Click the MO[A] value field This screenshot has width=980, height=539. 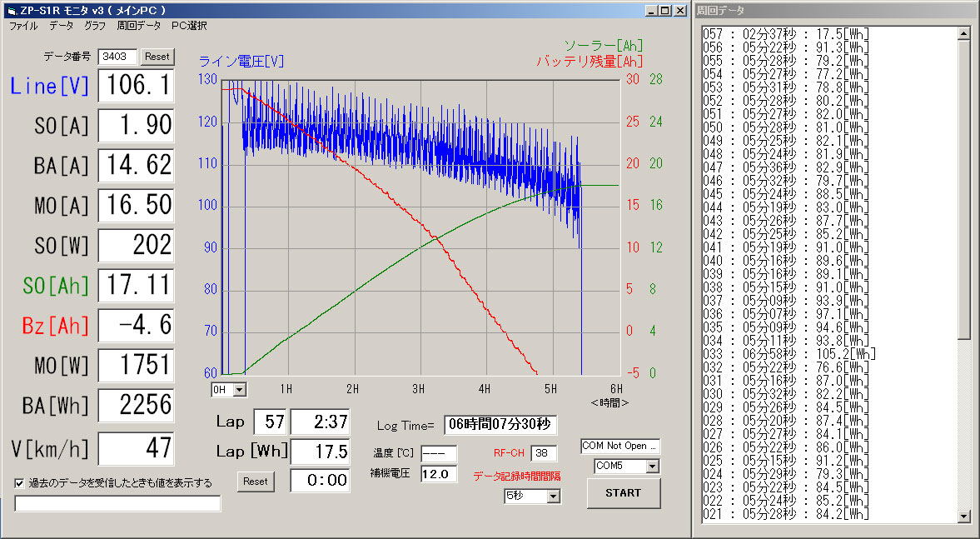(x=136, y=205)
